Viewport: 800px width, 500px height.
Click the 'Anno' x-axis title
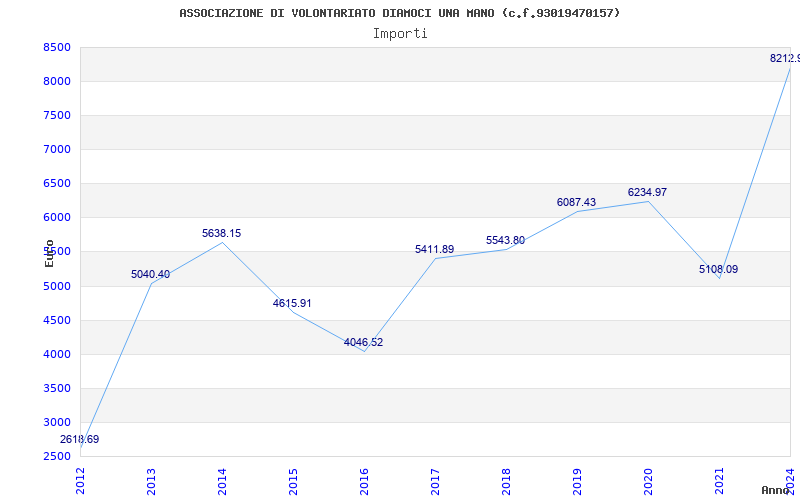tap(776, 490)
